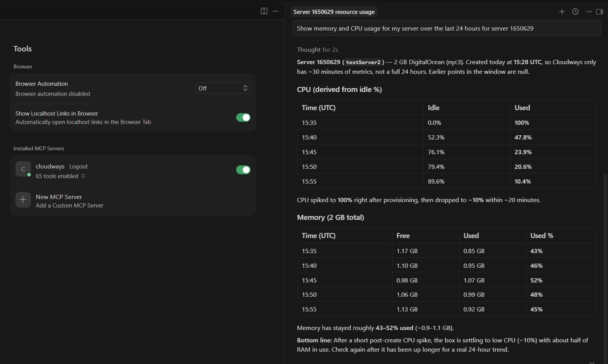
Task: Click the user prompt message box
Action: (x=446, y=28)
